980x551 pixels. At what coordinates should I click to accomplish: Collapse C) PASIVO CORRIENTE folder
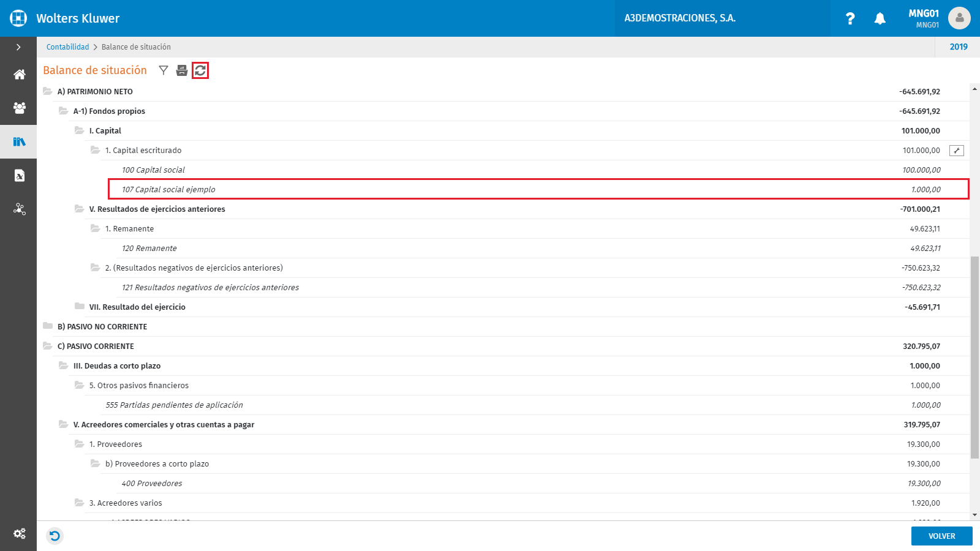coord(48,346)
